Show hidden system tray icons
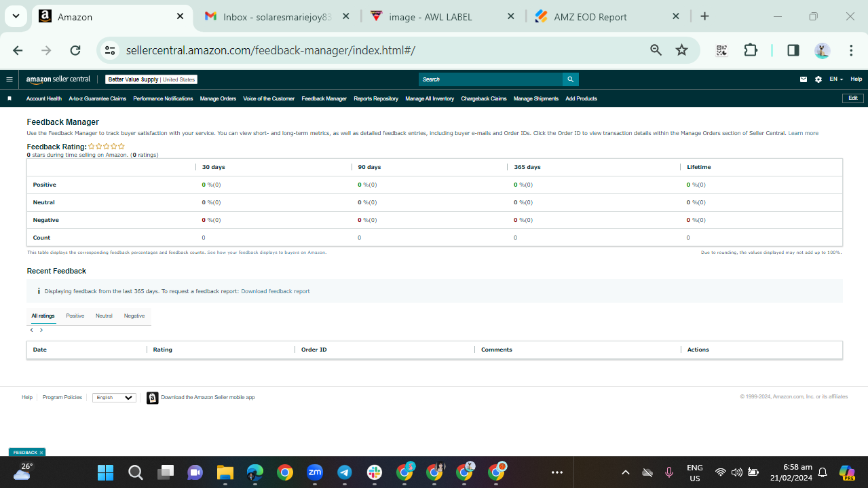The image size is (868, 488). click(x=626, y=472)
